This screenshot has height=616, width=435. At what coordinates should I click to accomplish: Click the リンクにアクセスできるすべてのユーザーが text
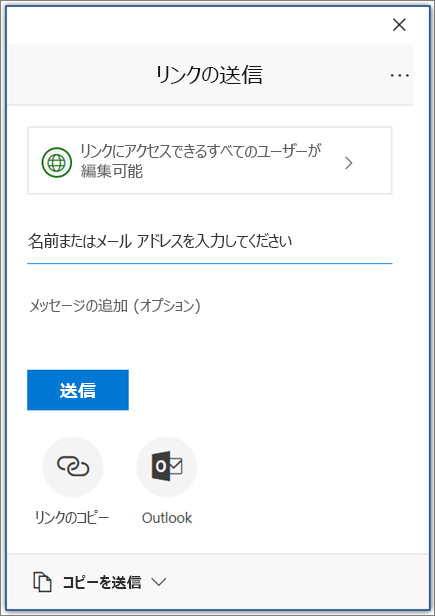[201, 151]
